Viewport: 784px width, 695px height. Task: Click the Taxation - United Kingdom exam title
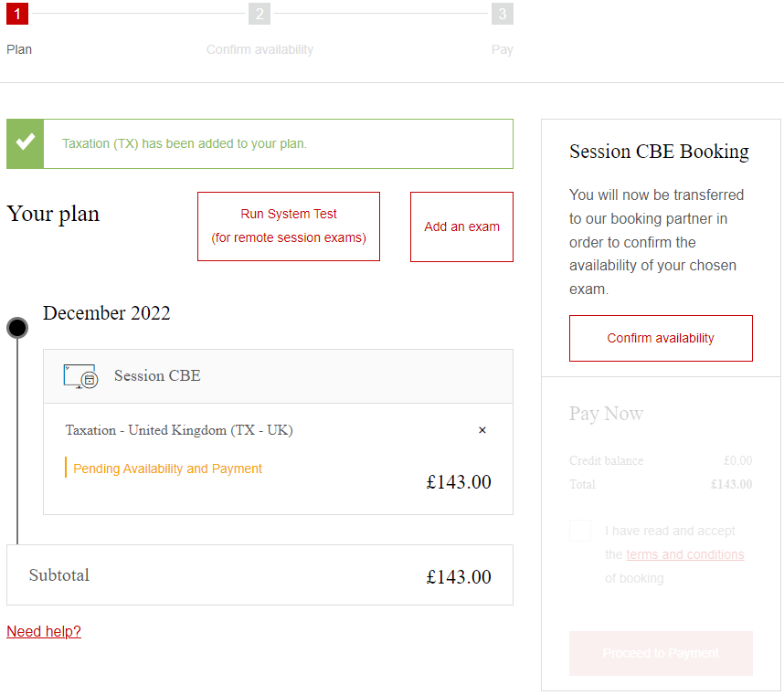(x=179, y=430)
